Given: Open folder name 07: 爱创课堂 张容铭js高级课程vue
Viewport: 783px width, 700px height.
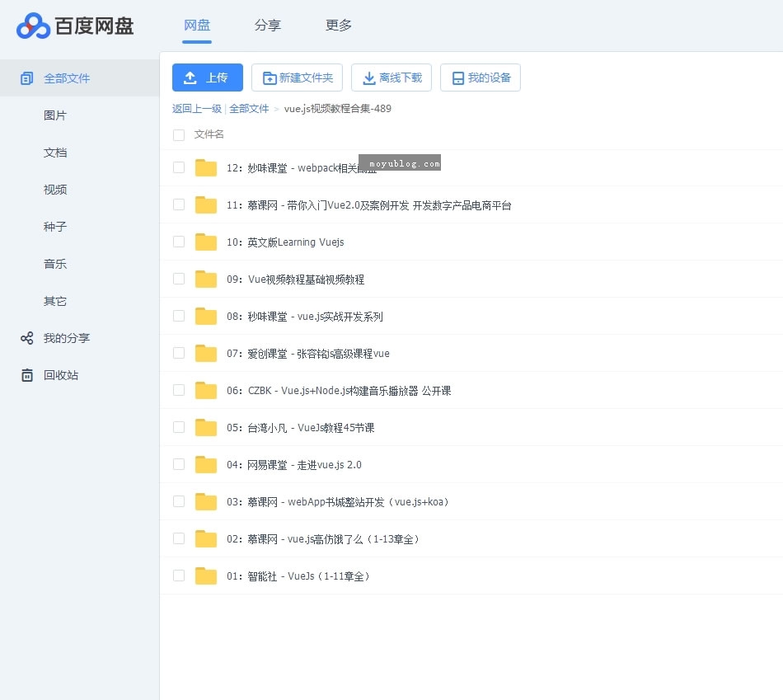Looking at the screenshot, I should coord(308,353).
